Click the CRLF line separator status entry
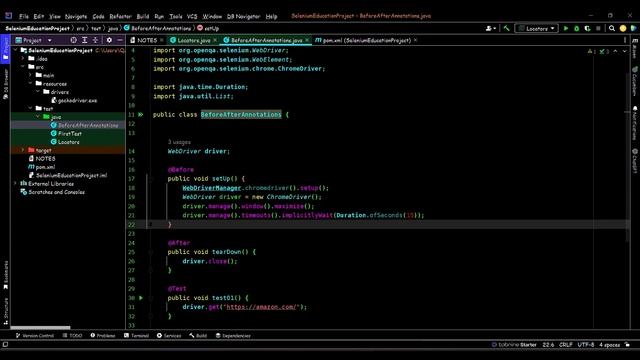Screen dimensions: 640x360 tap(565, 345)
